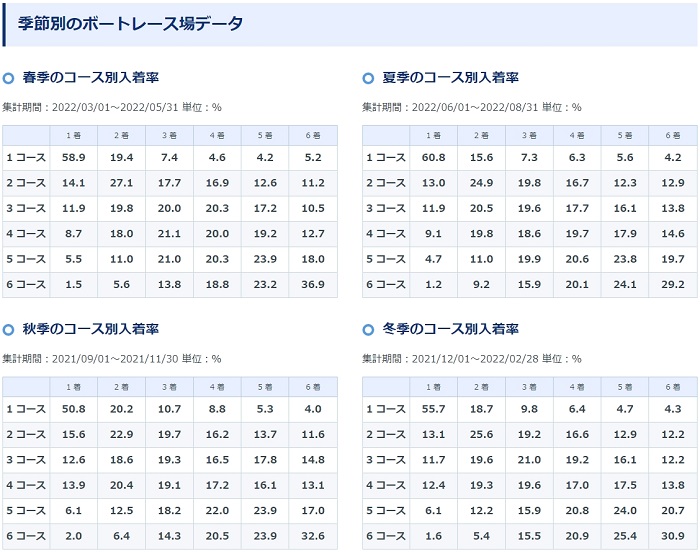Select the 50.8 cell in autumn table
This screenshot has width=700, height=552.
click(x=73, y=408)
